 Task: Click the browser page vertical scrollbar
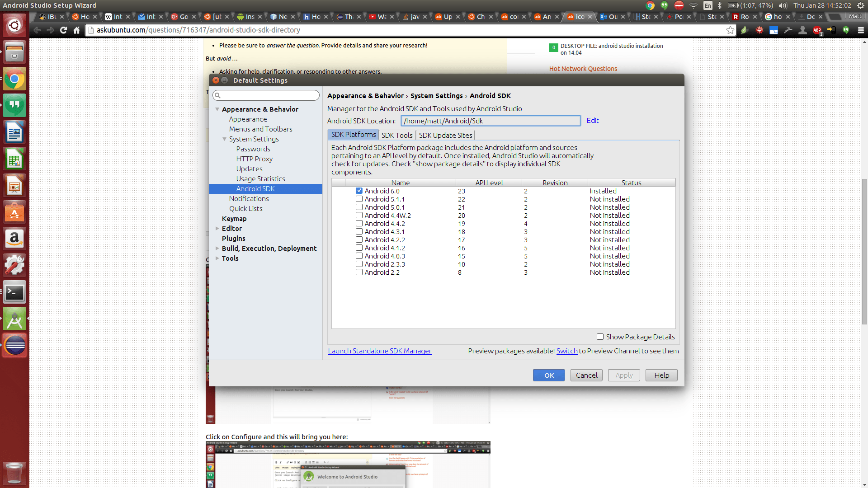pos(864,251)
